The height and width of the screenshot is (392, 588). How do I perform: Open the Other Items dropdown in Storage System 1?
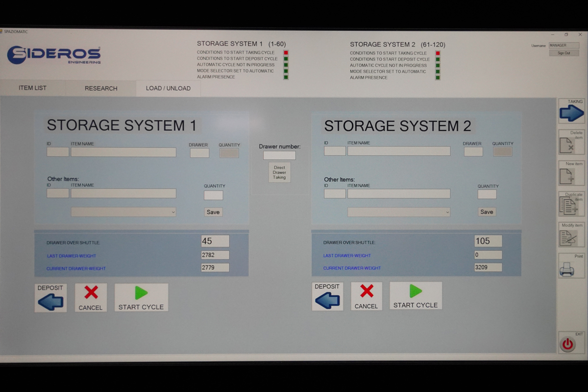tap(123, 212)
